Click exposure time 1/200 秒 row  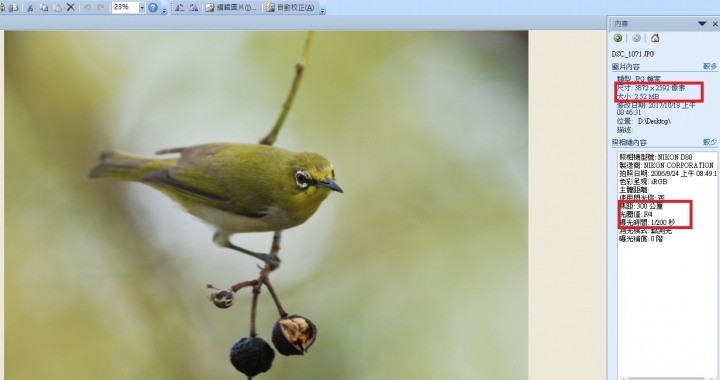pyautogui.click(x=647, y=223)
